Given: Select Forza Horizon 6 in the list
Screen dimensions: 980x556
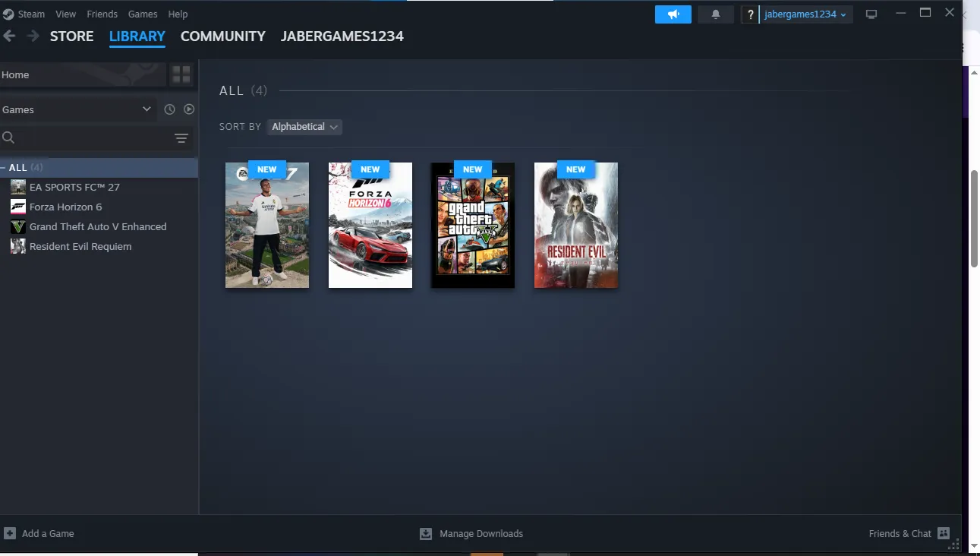Looking at the screenshot, I should 99,207.
